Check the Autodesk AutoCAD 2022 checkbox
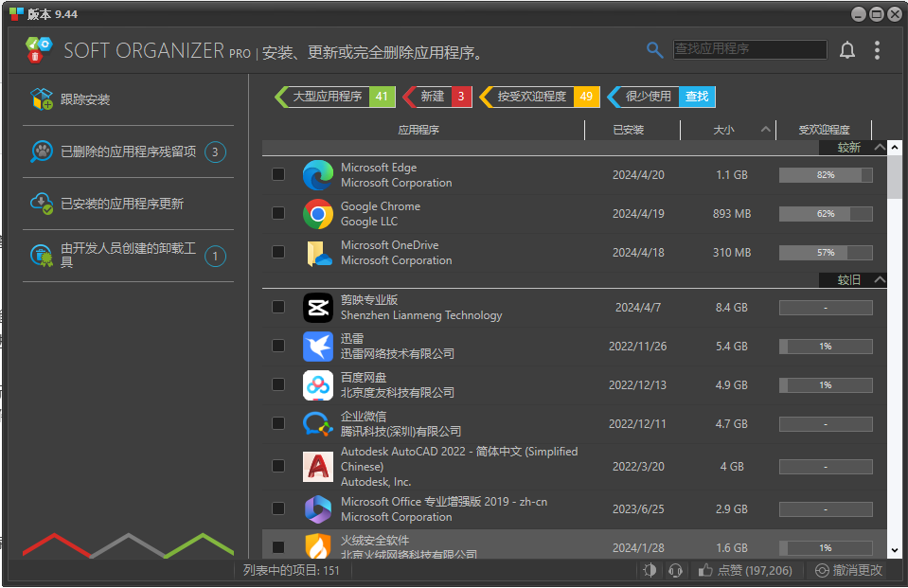This screenshot has height=588, width=908. [278, 466]
